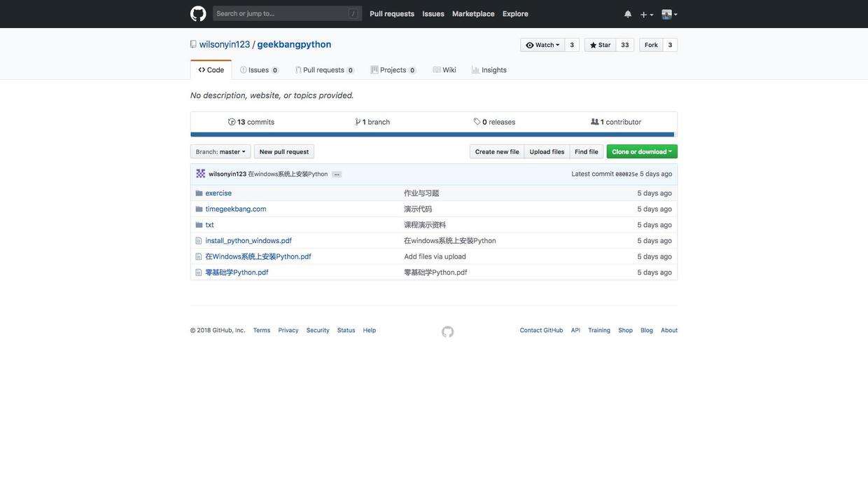Click the footer GitHub mark icon

tap(448, 332)
